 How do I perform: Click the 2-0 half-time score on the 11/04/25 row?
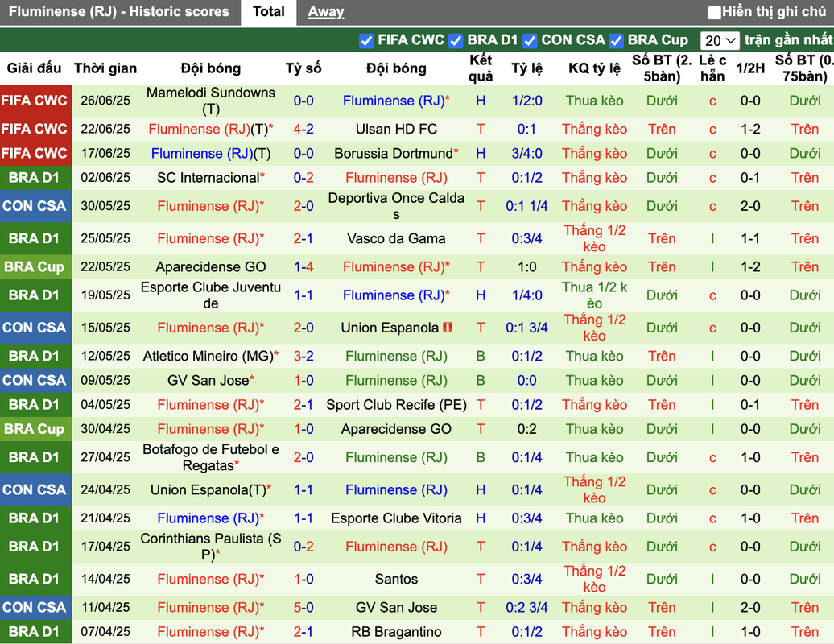750,607
